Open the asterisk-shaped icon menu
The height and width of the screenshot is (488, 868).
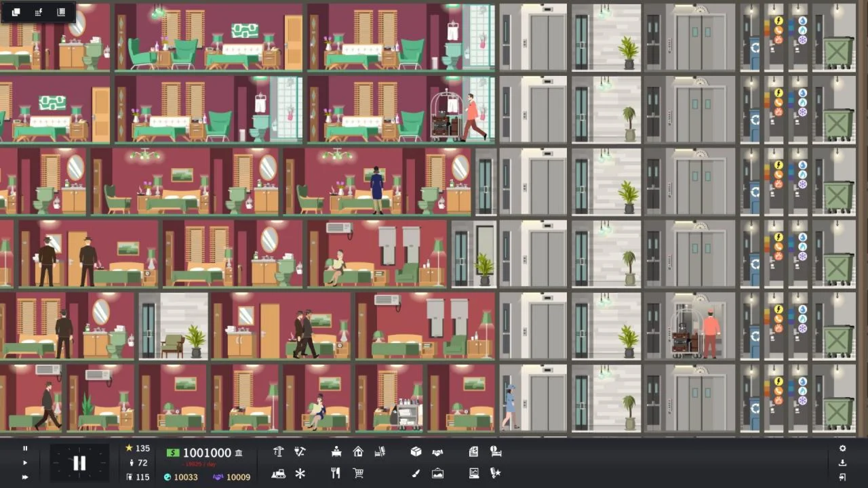300,473
